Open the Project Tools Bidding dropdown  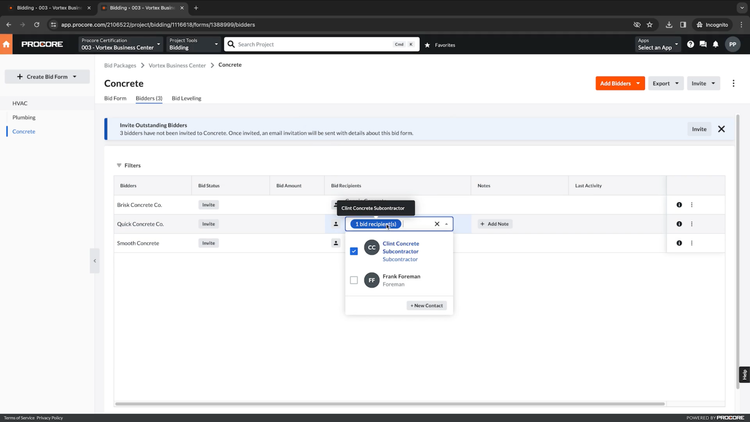(193, 44)
